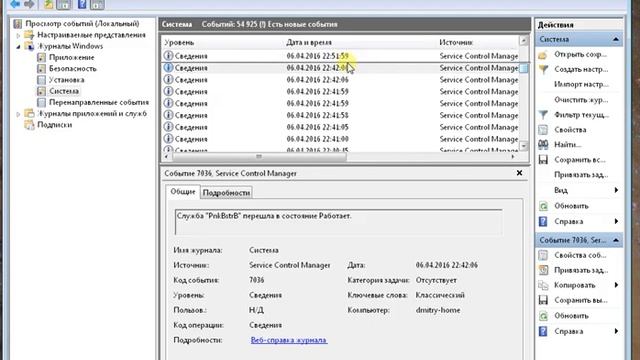Click Attach task icon in Событие 7036 section
Screen dimensions: 640x360
tap(543, 270)
